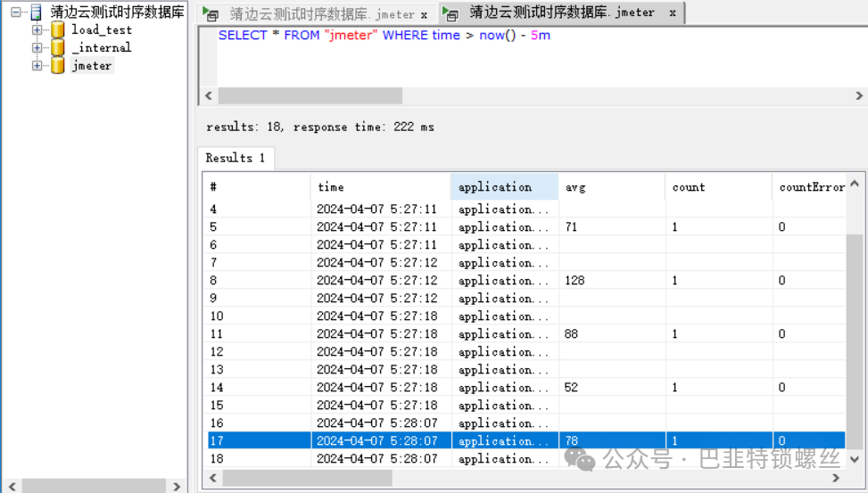868x493 pixels.
Task: Click results table scroll left arrow
Action: click(x=213, y=478)
